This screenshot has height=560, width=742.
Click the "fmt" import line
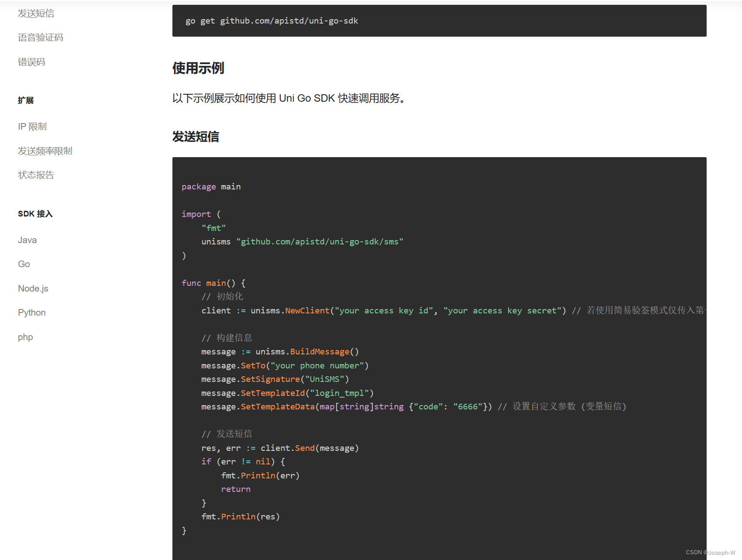214,228
